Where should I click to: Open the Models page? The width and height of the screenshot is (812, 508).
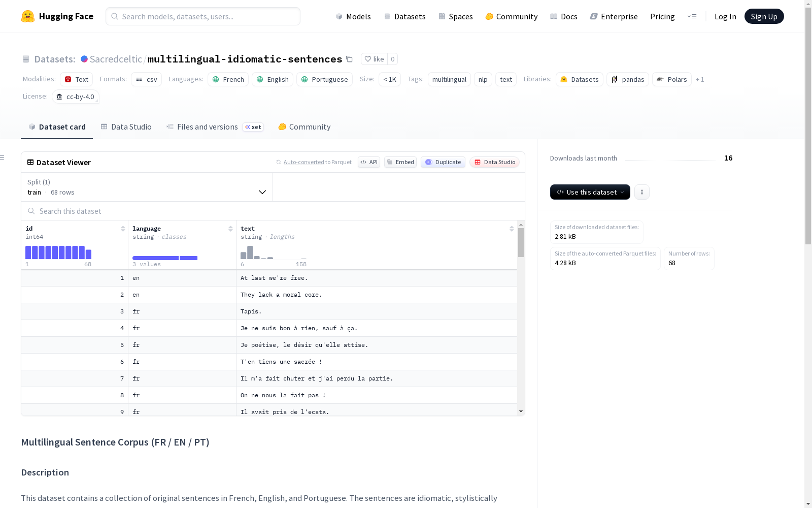click(353, 16)
